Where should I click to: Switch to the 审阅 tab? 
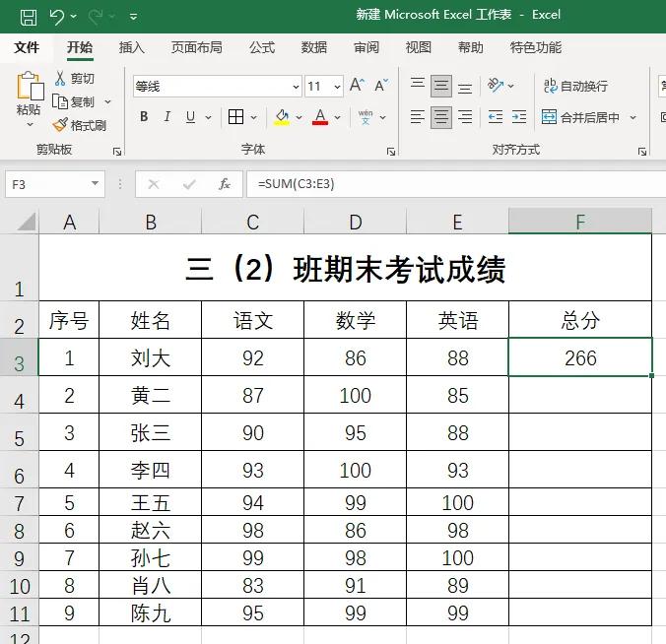point(366,47)
